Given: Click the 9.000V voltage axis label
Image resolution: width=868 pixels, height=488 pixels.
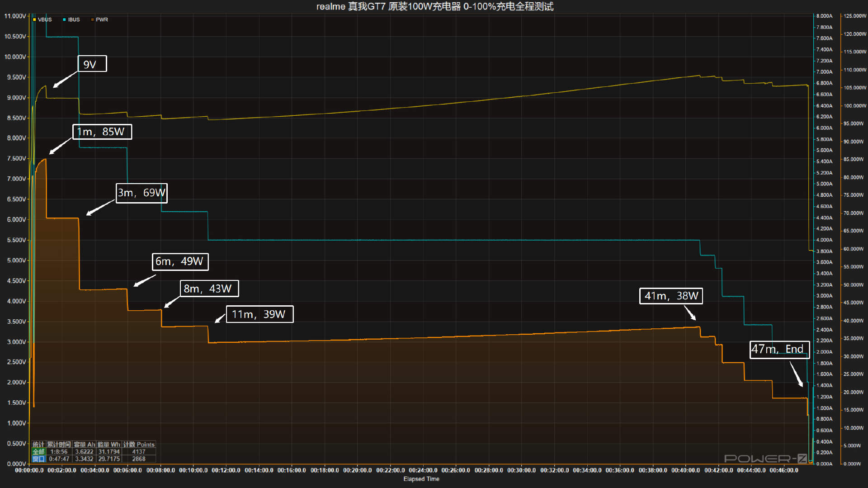Looking at the screenshot, I should (x=17, y=97).
